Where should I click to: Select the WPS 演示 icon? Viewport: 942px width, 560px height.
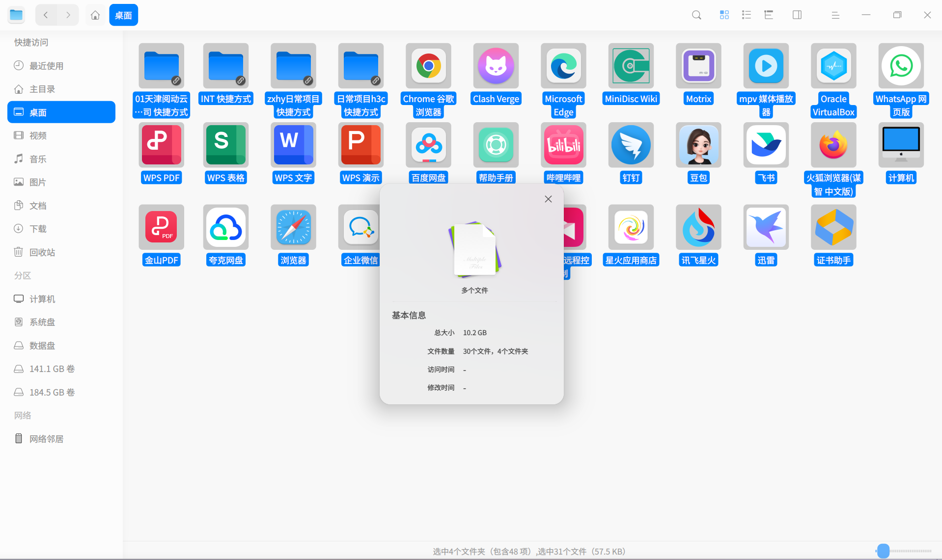pos(361,145)
